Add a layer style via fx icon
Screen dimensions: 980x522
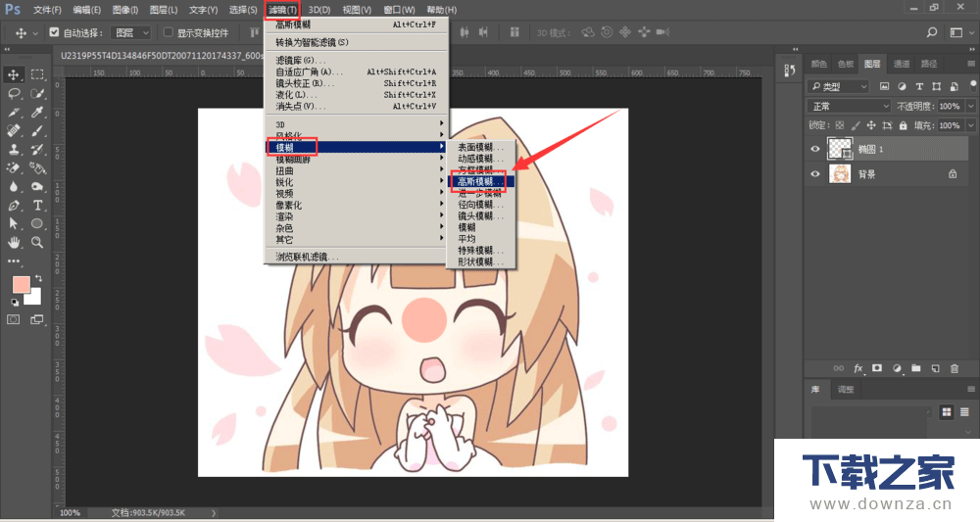[858, 368]
